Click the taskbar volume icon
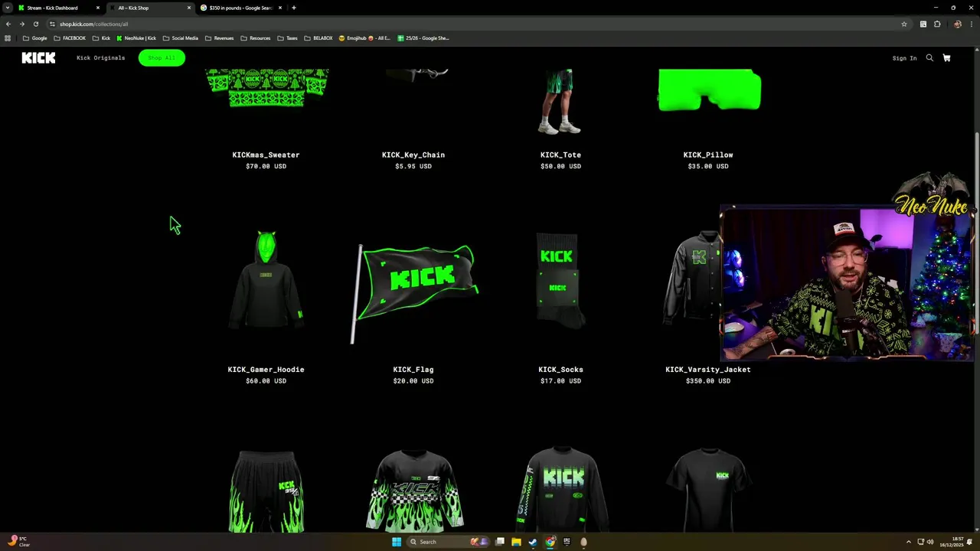The width and height of the screenshot is (980, 551). point(930,542)
